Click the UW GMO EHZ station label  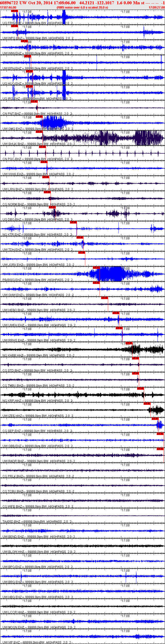click(x=12, y=129)
